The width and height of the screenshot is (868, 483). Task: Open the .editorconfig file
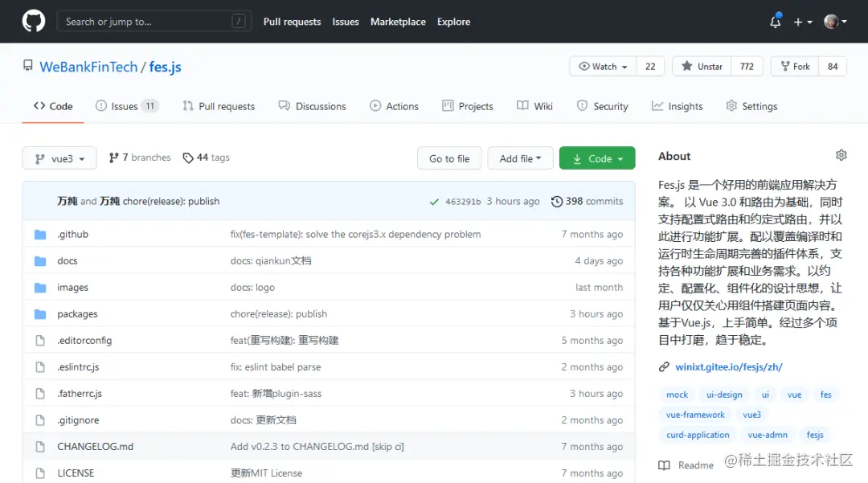tap(84, 340)
